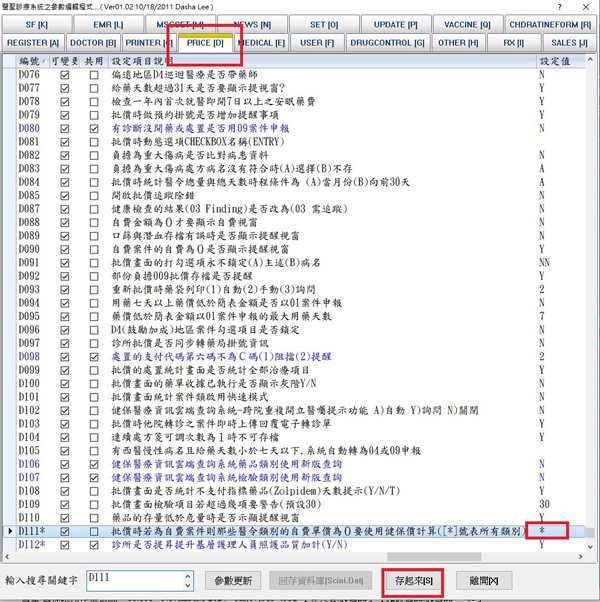
Task: Sort by the 編號 column header
Action: tap(32, 61)
